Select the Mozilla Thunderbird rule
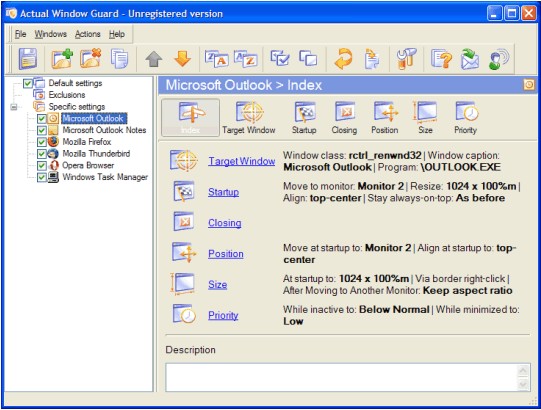This screenshot has height=410, width=541. coord(96,154)
